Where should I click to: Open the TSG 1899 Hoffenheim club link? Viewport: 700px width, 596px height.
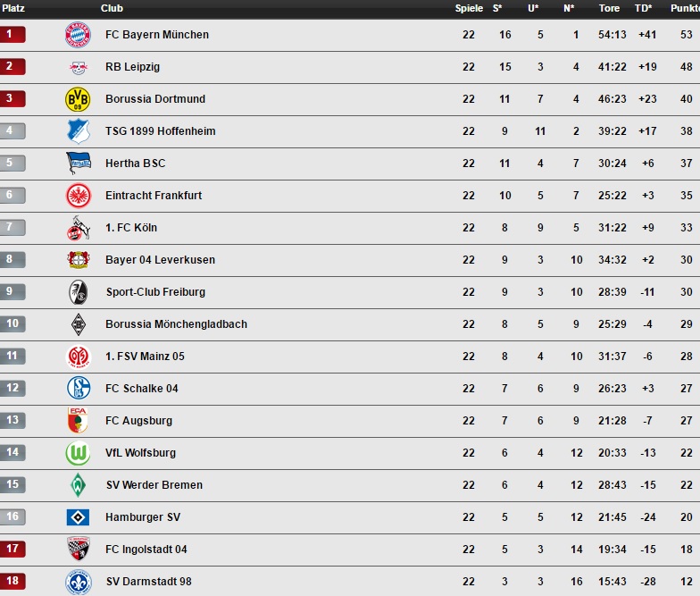pyautogui.click(x=160, y=131)
